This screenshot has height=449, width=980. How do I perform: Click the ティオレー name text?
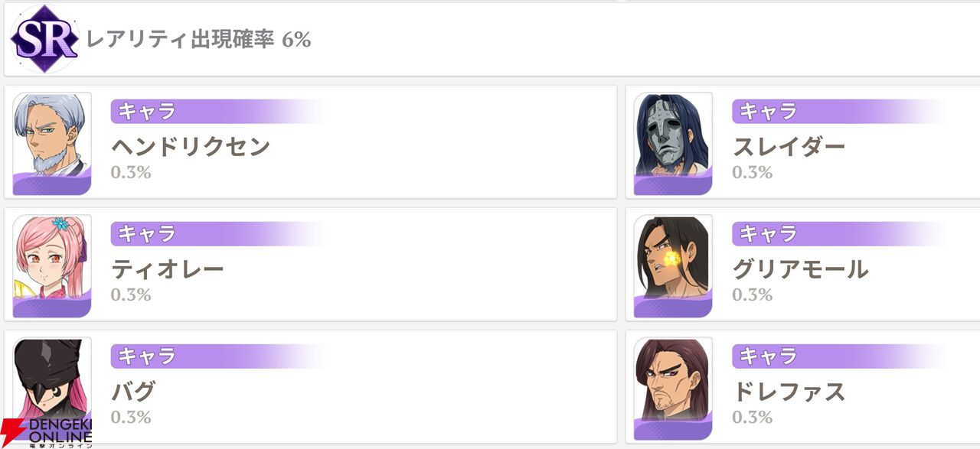168,268
